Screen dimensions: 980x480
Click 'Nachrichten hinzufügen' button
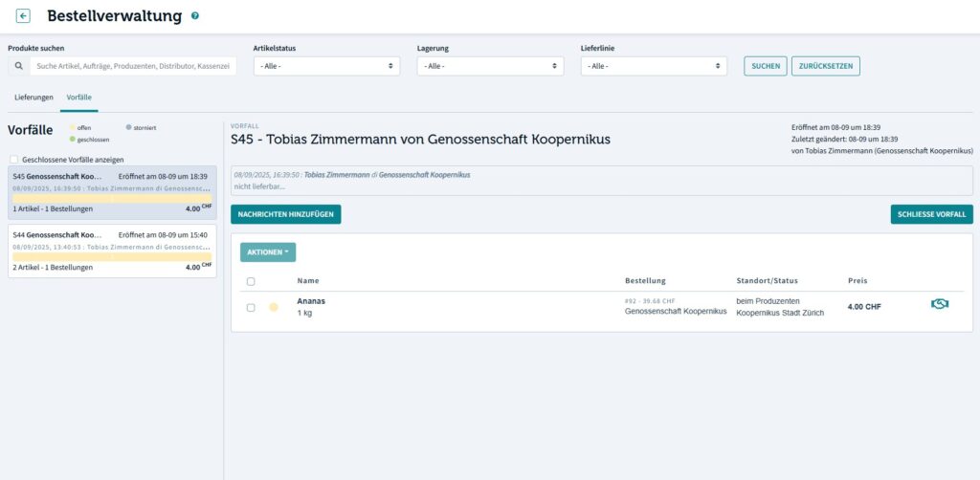(x=285, y=214)
